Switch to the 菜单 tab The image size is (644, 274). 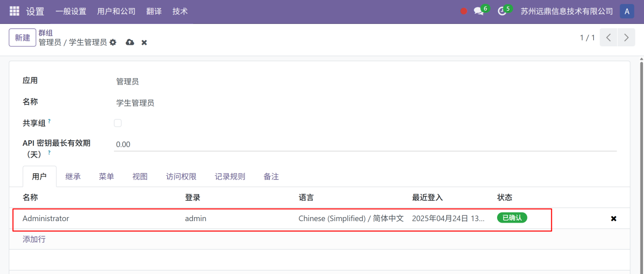coord(106,176)
